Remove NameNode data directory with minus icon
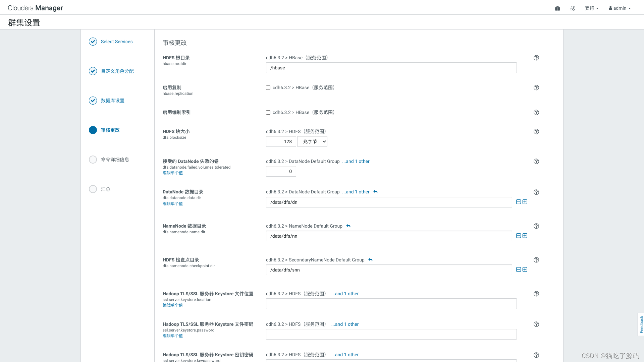644x362 pixels. coord(518,236)
